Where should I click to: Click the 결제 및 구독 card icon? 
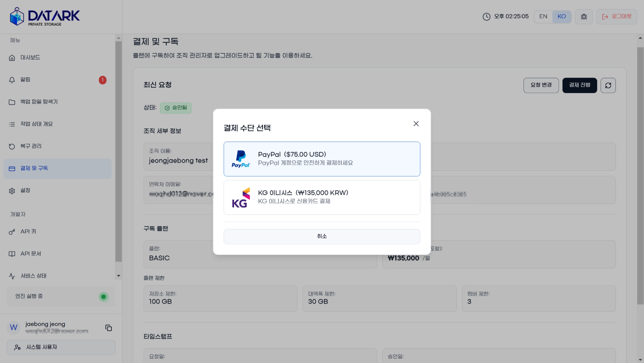click(12, 169)
